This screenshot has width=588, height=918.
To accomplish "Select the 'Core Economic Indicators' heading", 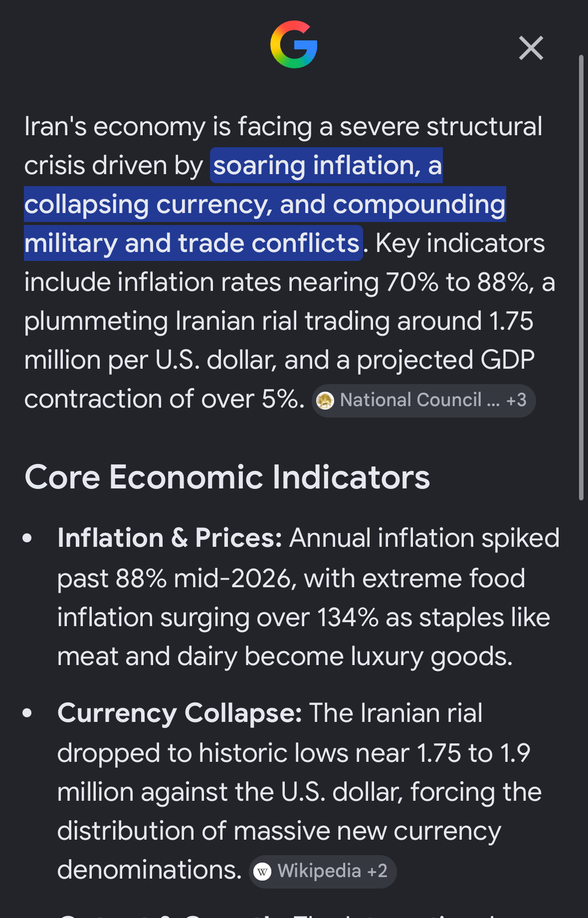I will (227, 477).
